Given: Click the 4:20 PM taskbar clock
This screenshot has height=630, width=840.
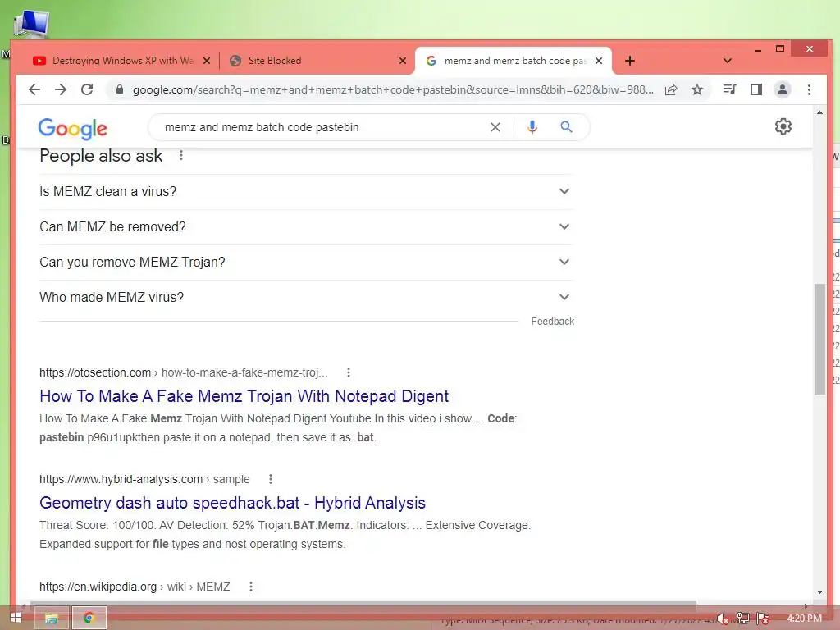Looking at the screenshot, I should [804, 619].
